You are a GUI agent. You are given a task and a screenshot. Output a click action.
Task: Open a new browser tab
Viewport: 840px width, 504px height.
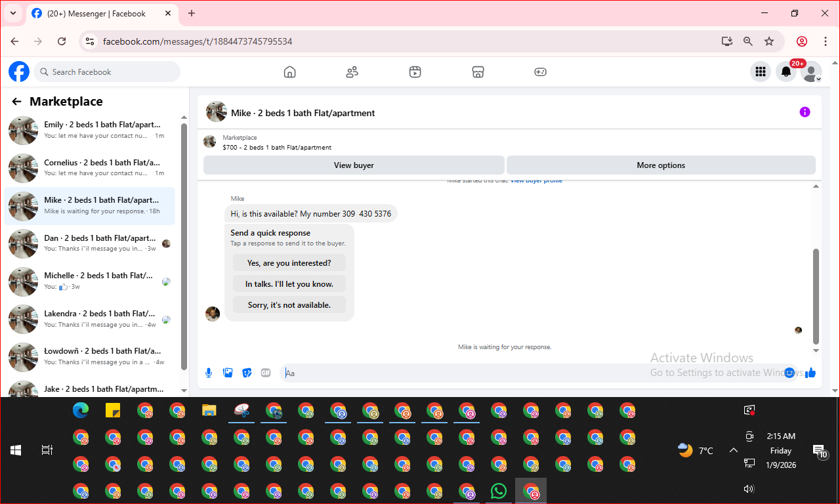(x=192, y=13)
